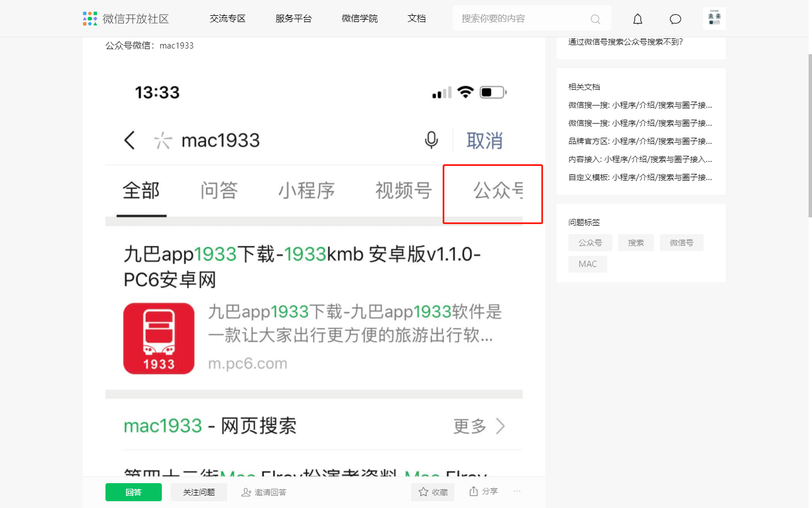
Task: Click the 问题标签 heading
Action: tap(584, 222)
